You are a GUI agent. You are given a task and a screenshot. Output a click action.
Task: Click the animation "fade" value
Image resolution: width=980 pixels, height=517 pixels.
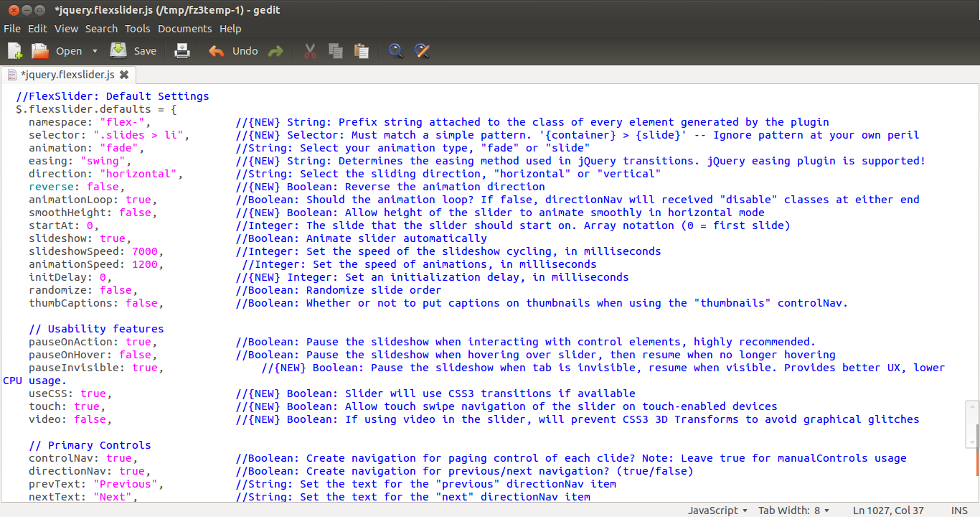[x=119, y=148]
